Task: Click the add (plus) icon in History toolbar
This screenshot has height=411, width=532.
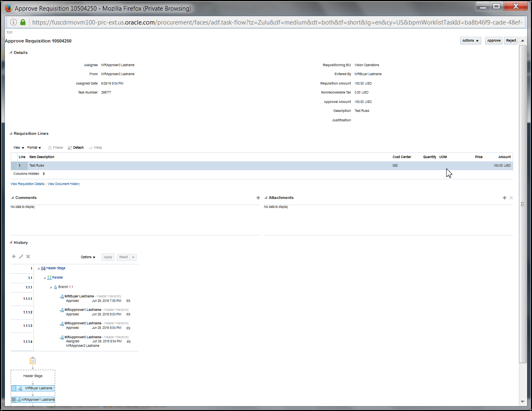Action: (13, 256)
